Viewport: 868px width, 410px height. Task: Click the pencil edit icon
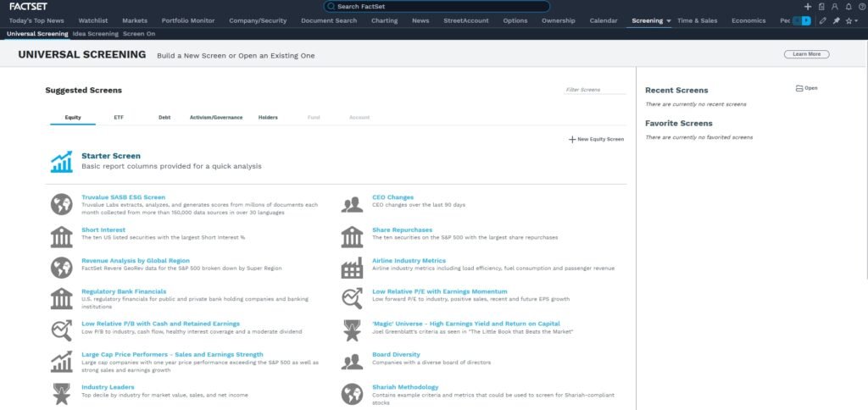coord(822,20)
